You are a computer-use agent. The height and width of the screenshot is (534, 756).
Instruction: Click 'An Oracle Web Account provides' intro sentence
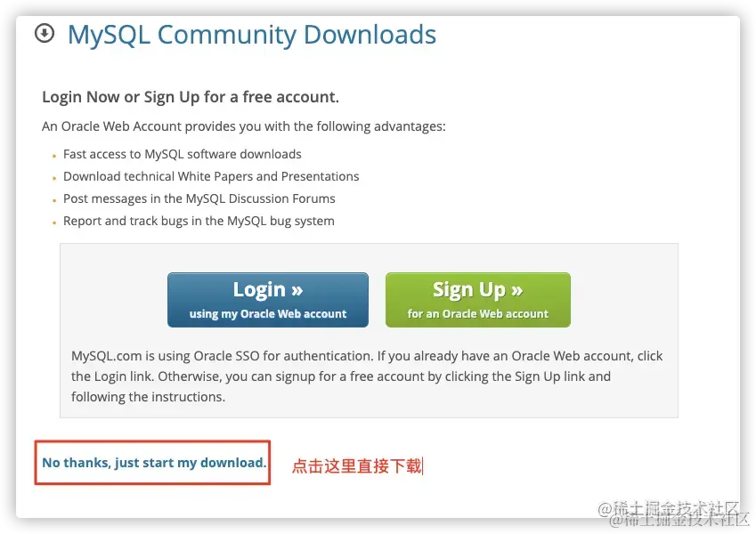click(244, 126)
